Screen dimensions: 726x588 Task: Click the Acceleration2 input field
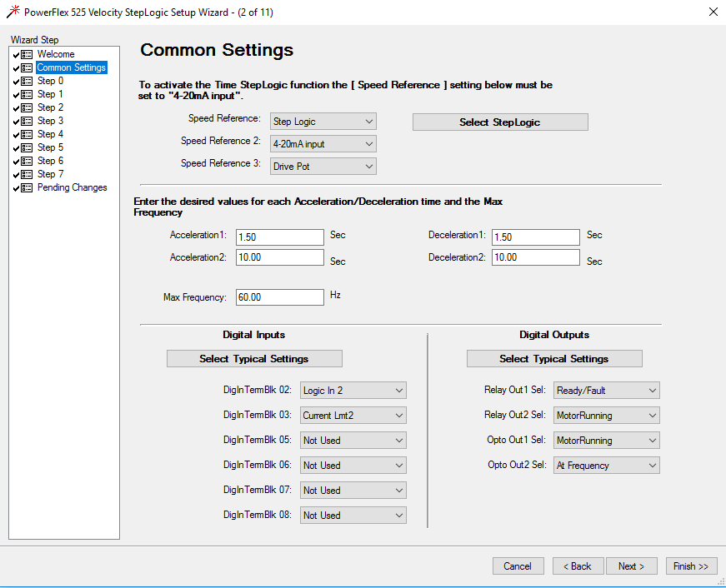(280, 257)
